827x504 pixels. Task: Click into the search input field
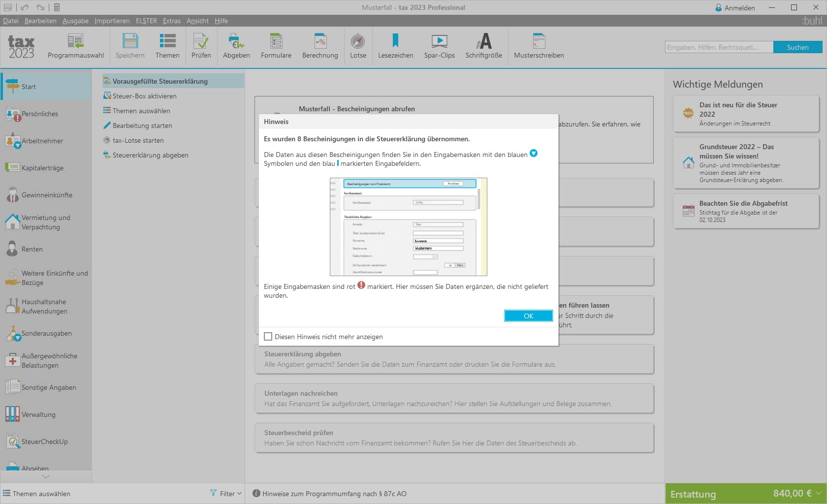pyautogui.click(x=719, y=47)
